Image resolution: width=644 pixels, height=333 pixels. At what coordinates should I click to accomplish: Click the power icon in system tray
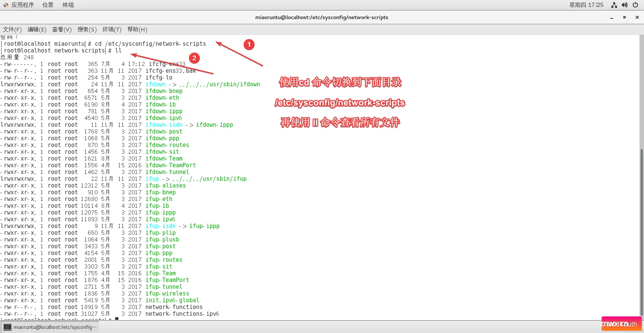[635, 5]
